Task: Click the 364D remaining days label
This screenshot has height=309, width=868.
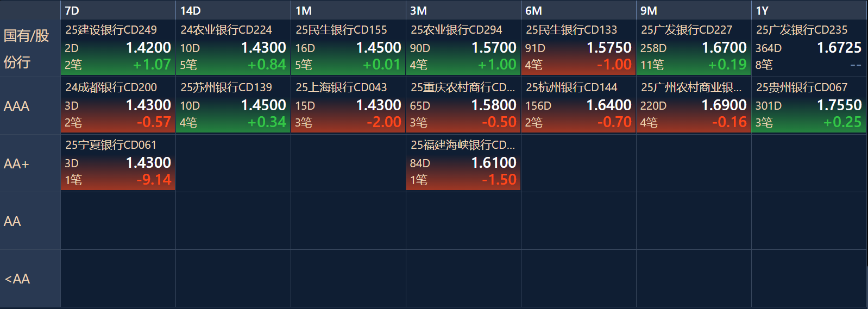Action: pyautogui.click(x=769, y=48)
